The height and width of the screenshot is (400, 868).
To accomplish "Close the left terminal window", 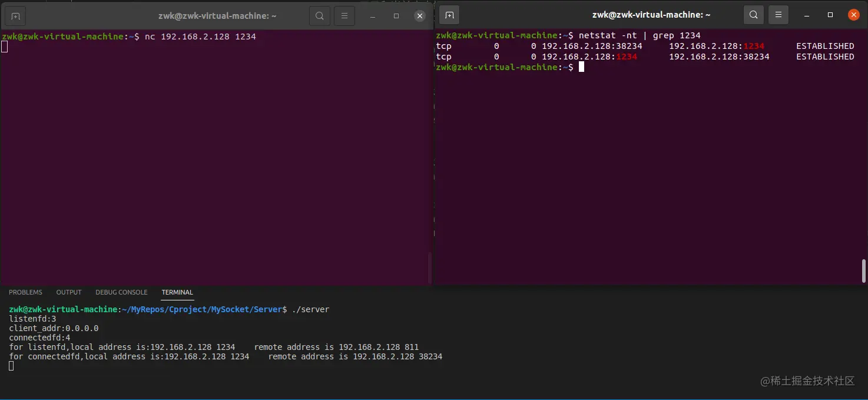I will (x=420, y=16).
